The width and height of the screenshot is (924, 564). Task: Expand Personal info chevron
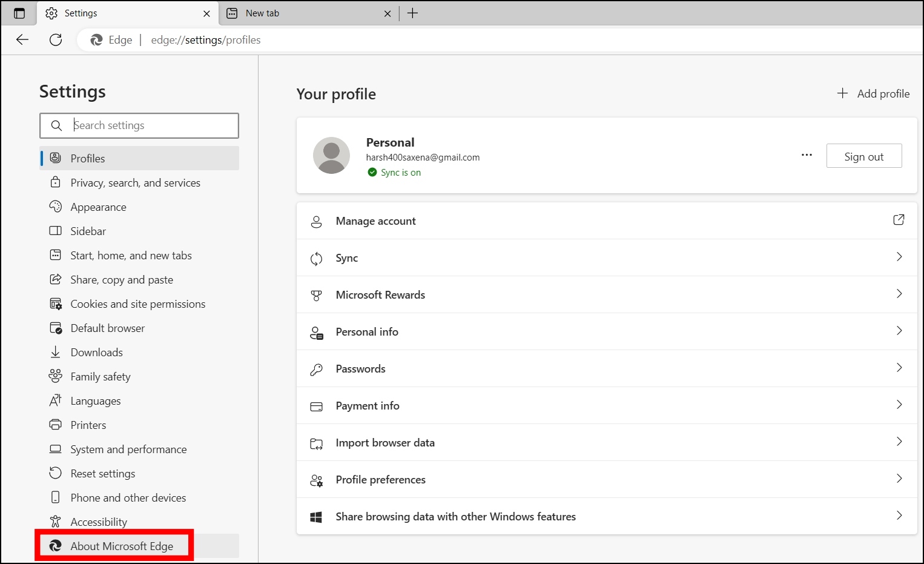[x=899, y=331]
